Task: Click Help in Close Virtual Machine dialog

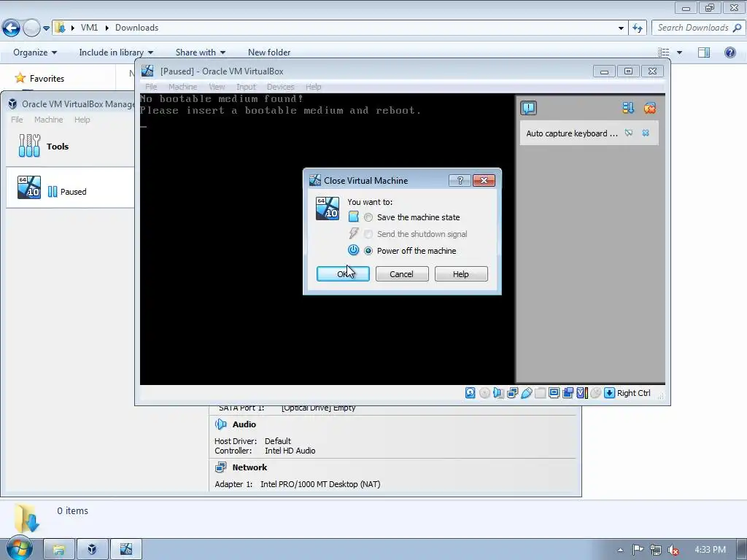Action: [461, 274]
